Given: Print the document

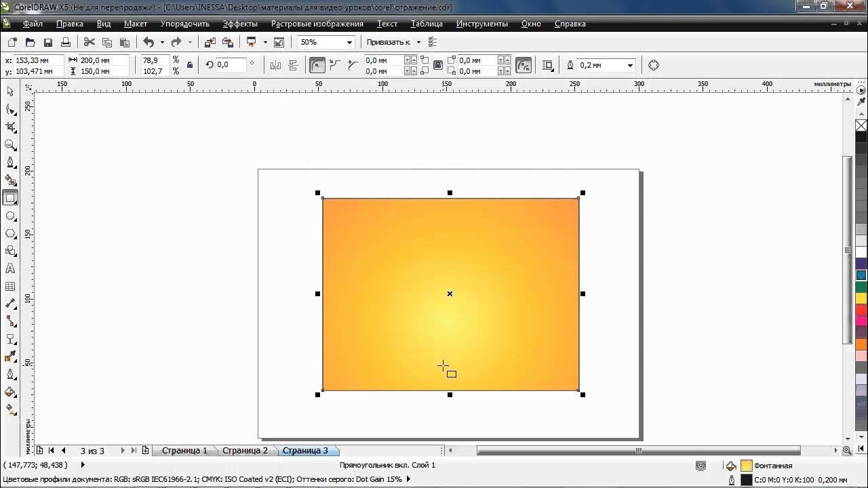Looking at the screenshot, I should pos(66,42).
